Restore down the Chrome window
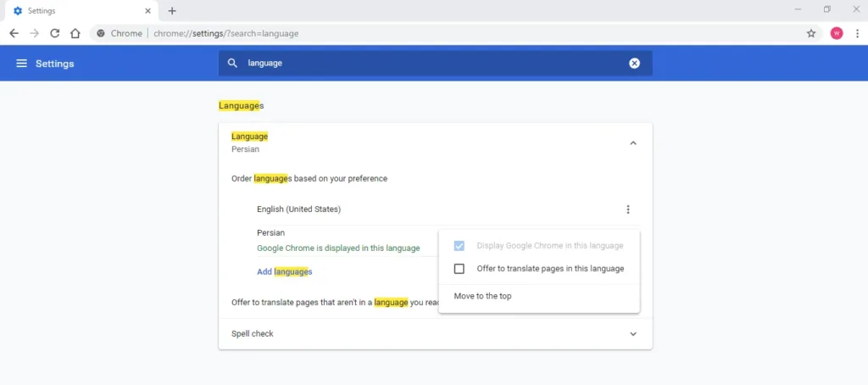868x385 pixels. click(827, 9)
